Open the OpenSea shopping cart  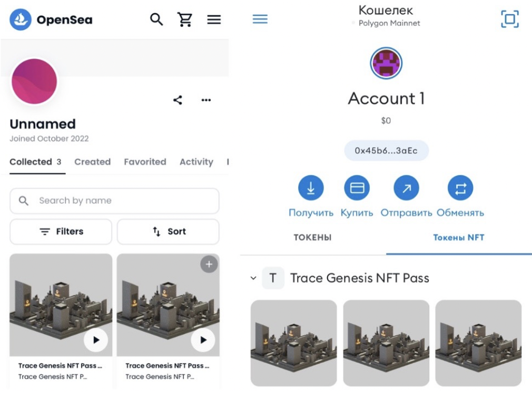[x=185, y=19]
